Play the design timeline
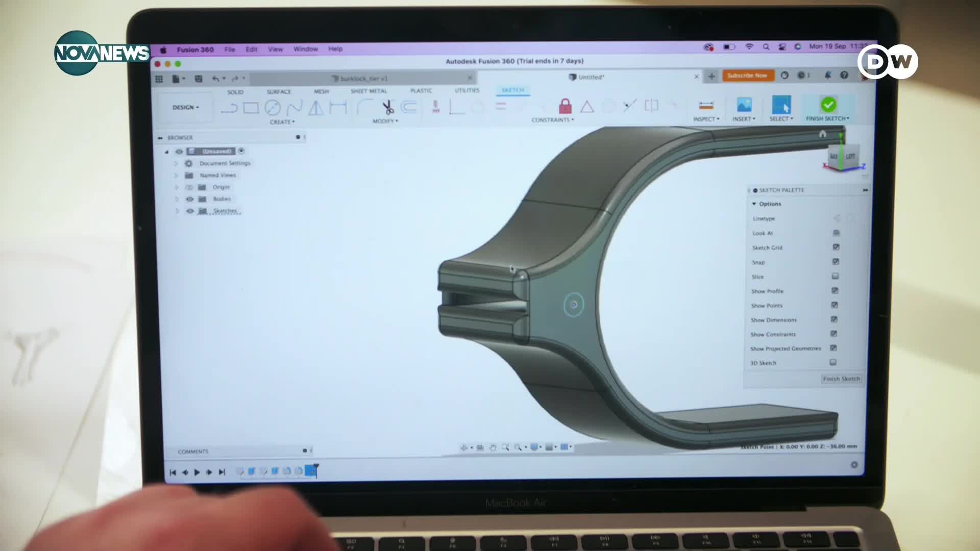 click(197, 472)
